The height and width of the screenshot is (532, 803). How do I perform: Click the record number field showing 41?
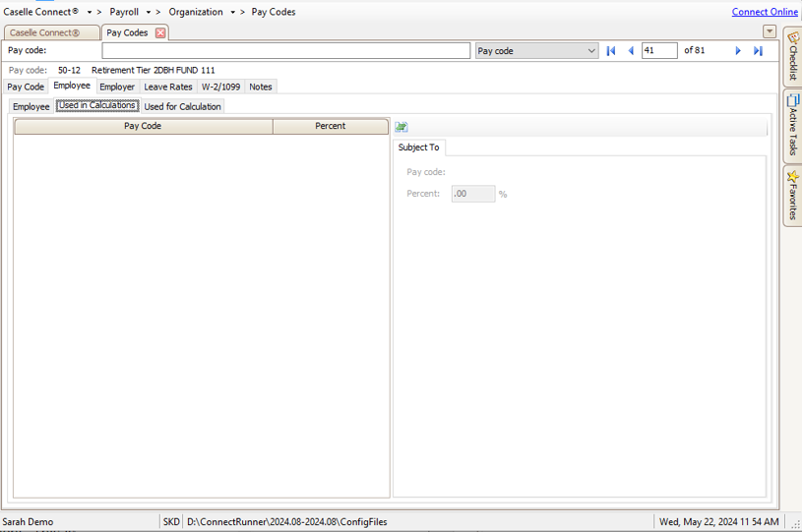(658, 51)
